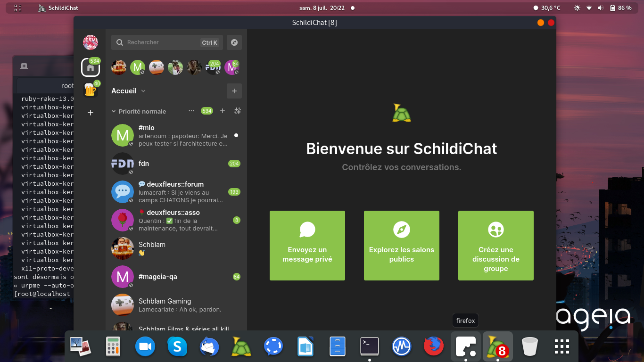The image size is (644, 362).
Task: Click new tab icon in terminal window
Action: [24, 66]
